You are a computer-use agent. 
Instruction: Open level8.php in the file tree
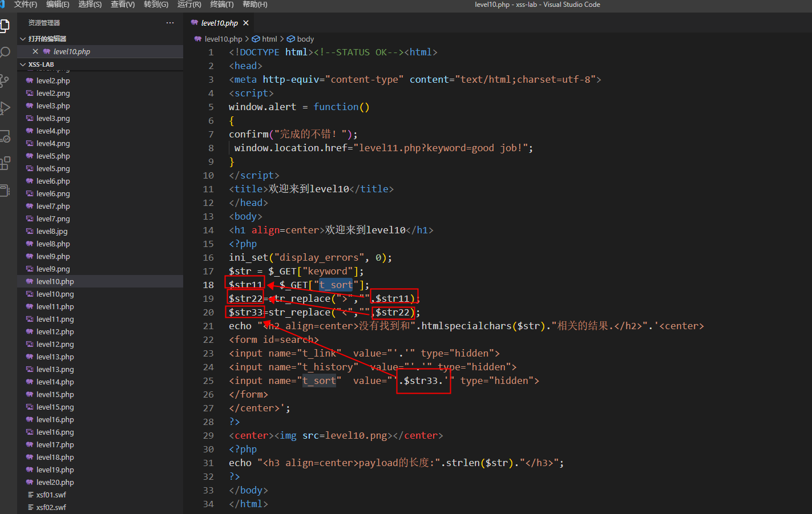click(53, 244)
